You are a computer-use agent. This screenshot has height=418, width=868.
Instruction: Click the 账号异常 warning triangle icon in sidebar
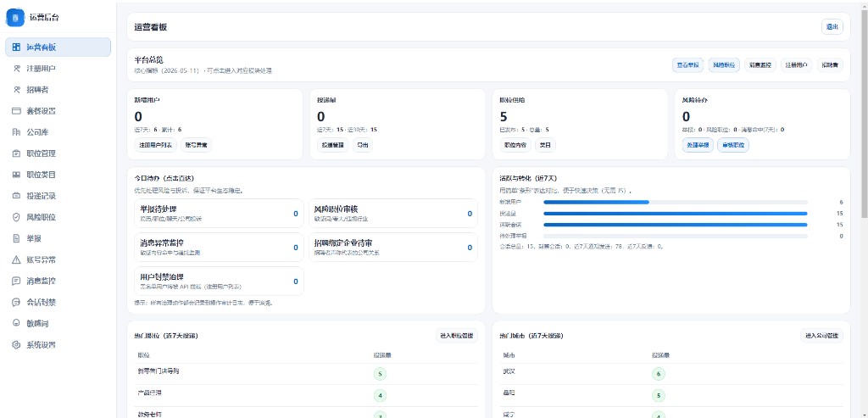pos(17,259)
